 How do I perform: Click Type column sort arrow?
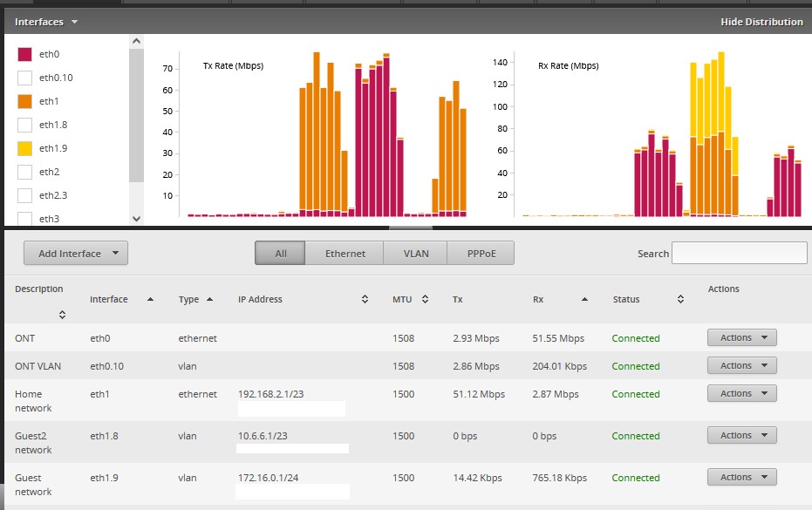pyautogui.click(x=210, y=299)
